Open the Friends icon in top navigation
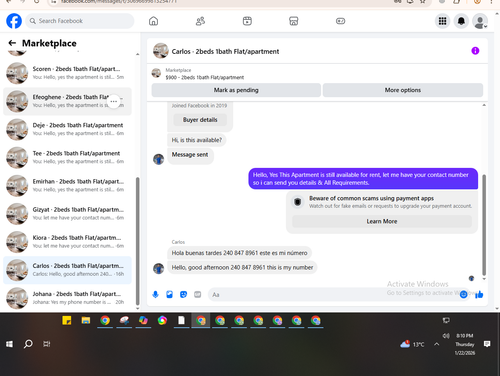Screen dimensions: 500x376 (x=200, y=21)
